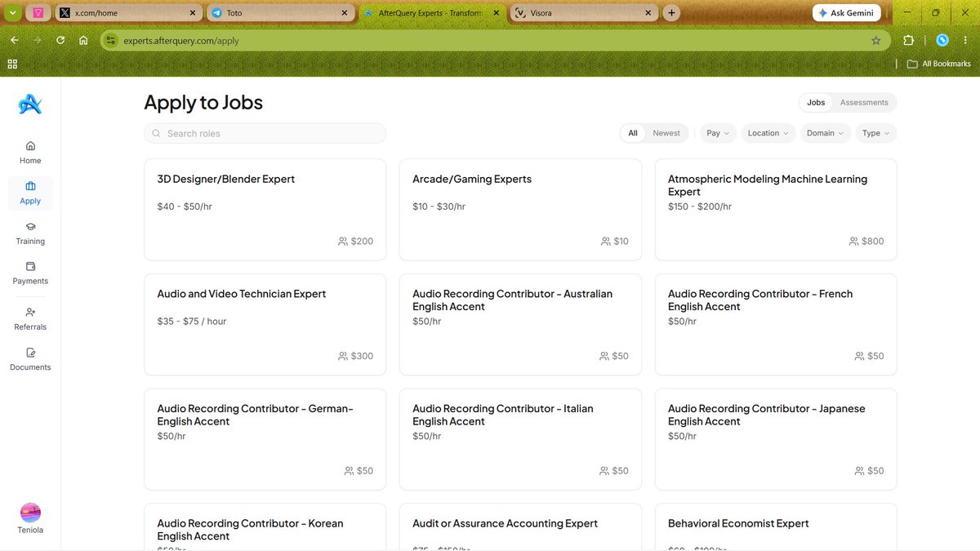The width and height of the screenshot is (980, 551).
Task: Switch to the Visora tab
Action: point(585,13)
